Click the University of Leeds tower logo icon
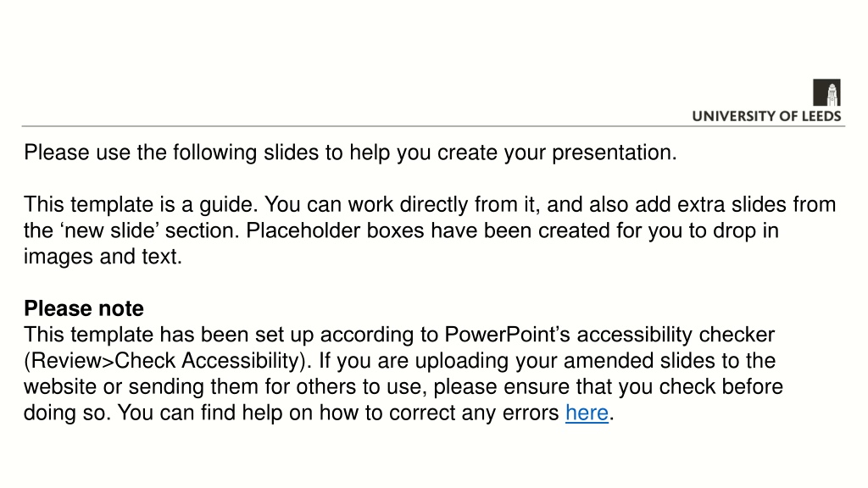The height and width of the screenshot is (488, 868). click(826, 92)
